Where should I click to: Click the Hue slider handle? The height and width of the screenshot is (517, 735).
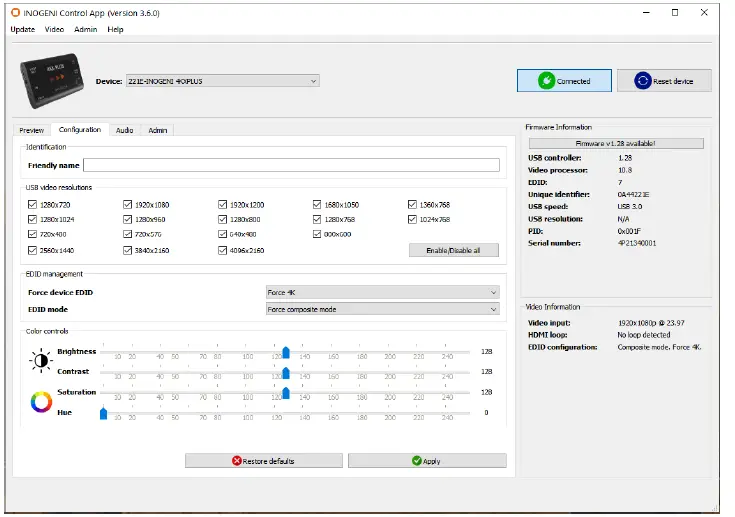tap(103, 412)
